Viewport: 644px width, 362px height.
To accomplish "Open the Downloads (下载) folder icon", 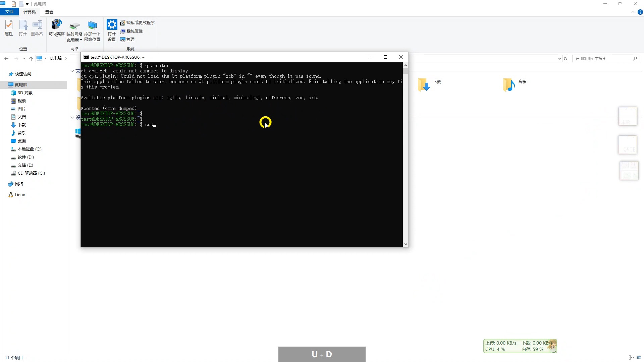I will point(424,85).
